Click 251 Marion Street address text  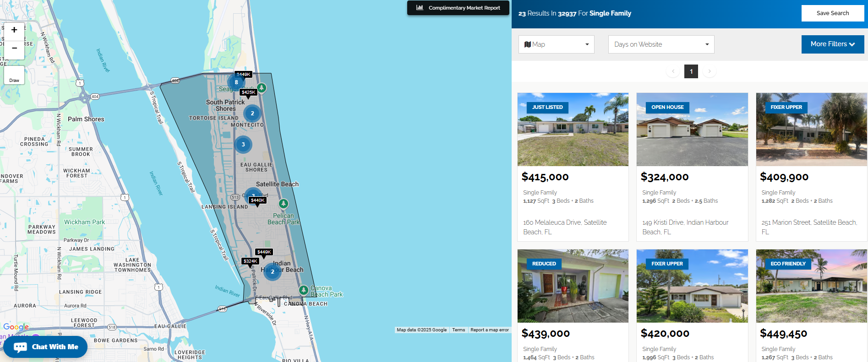pos(809,227)
